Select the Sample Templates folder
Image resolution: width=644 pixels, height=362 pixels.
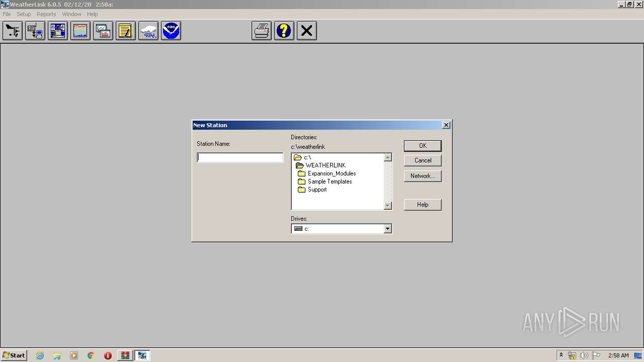click(x=325, y=182)
